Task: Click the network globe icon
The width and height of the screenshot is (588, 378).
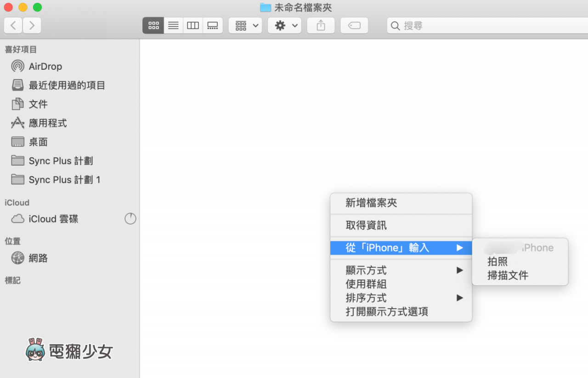Action: tap(17, 258)
